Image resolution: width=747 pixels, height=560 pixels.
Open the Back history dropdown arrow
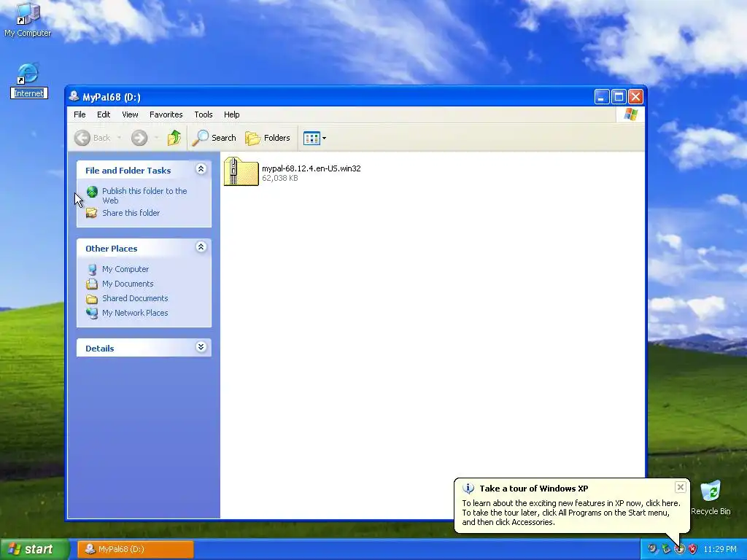click(x=119, y=138)
